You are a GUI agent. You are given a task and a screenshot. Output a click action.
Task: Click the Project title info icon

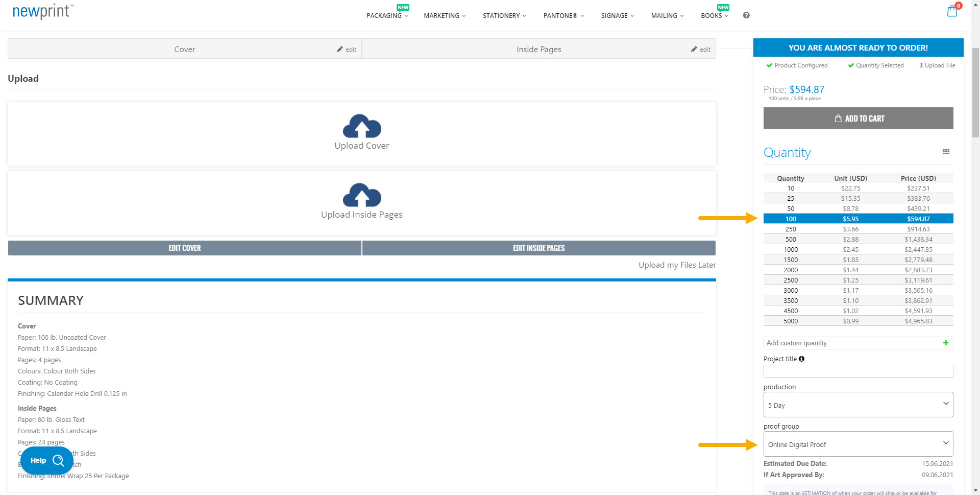click(801, 359)
